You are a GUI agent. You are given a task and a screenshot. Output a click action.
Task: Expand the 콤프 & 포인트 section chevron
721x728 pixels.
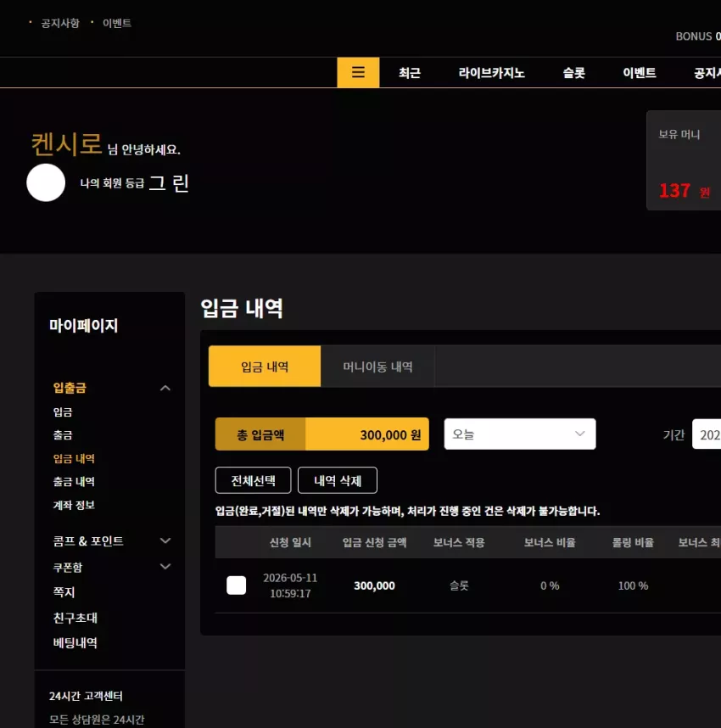[165, 540]
